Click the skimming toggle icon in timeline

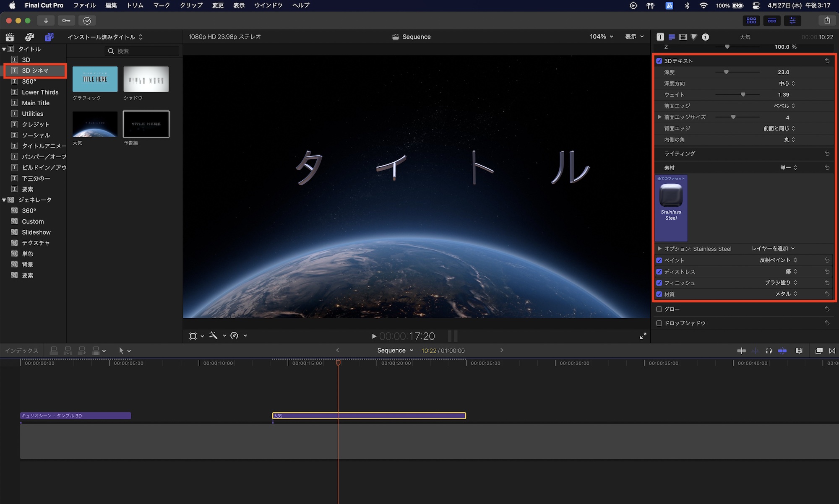(x=741, y=351)
